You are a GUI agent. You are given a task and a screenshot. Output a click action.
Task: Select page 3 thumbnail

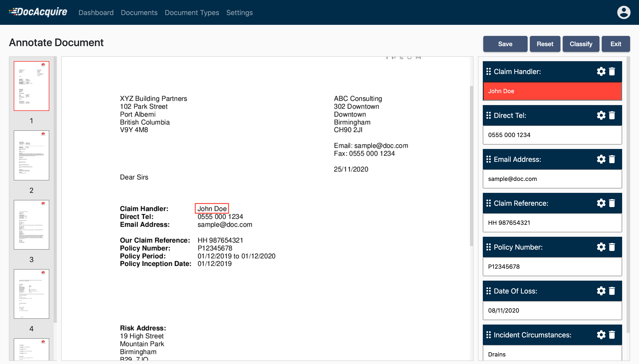(32, 225)
